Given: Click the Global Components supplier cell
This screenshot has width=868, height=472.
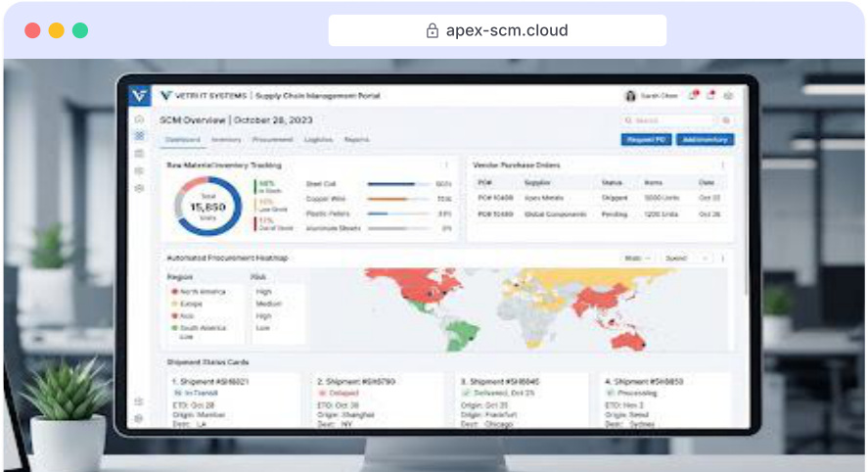Looking at the screenshot, I should pos(555,213).
